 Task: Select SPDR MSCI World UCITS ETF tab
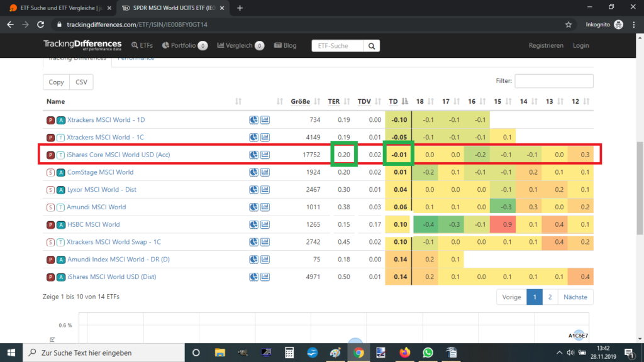click(172, 8)
